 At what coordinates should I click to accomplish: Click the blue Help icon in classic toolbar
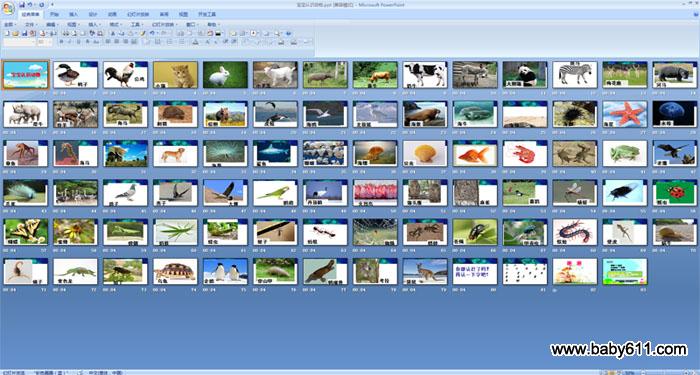[288, 33]
